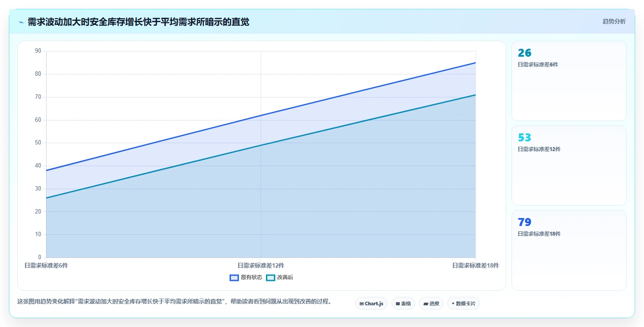Screen dimensions: 644x327
Task: Click the y-axis value 50
Action: pos(38,143)
